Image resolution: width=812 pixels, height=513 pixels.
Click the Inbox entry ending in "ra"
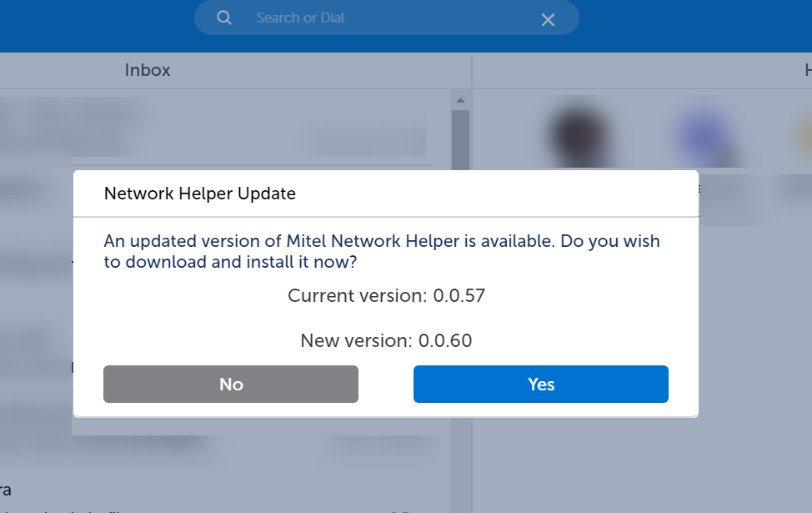[x=7, y=490]
